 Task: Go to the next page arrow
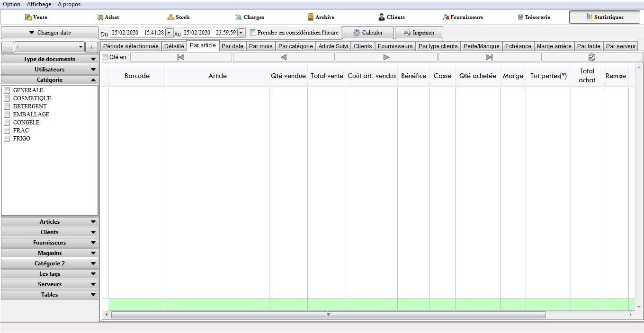click(x=386, y=57)
